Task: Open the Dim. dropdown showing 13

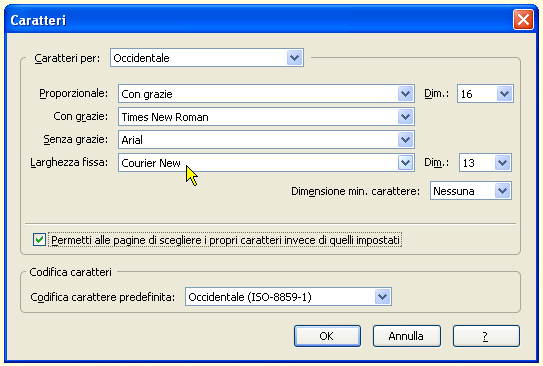Action: pos(485,163)
